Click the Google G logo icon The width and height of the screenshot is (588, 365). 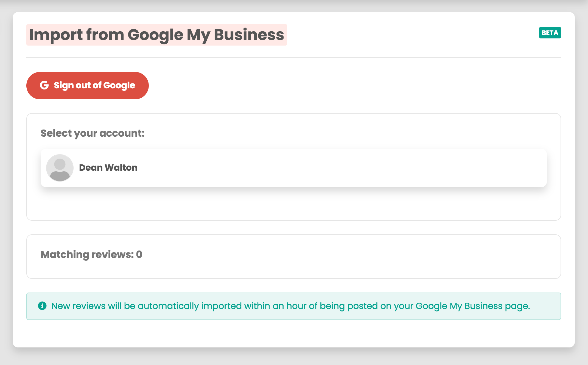coord(44,85)
